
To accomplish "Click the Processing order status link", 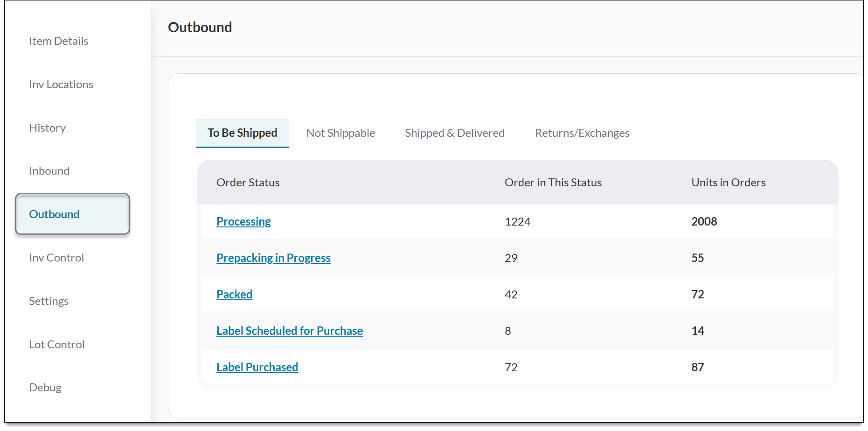I will (x=243, y=222).
